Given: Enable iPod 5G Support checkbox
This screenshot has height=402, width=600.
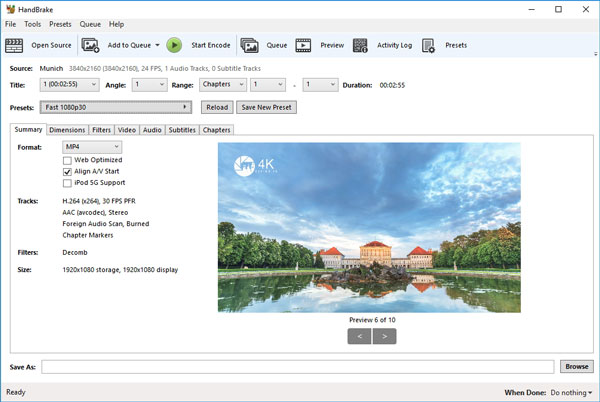Looking at the screenshot, I should tap(67, 183).
